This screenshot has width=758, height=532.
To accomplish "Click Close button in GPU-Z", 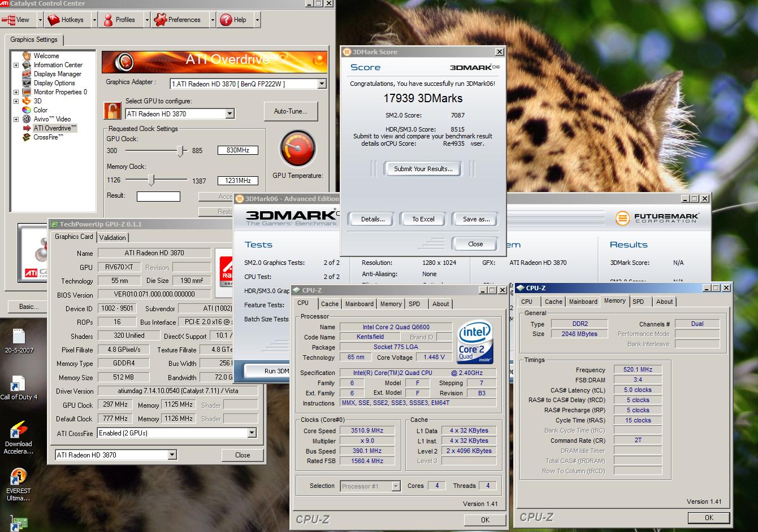I will pos(242,455).
